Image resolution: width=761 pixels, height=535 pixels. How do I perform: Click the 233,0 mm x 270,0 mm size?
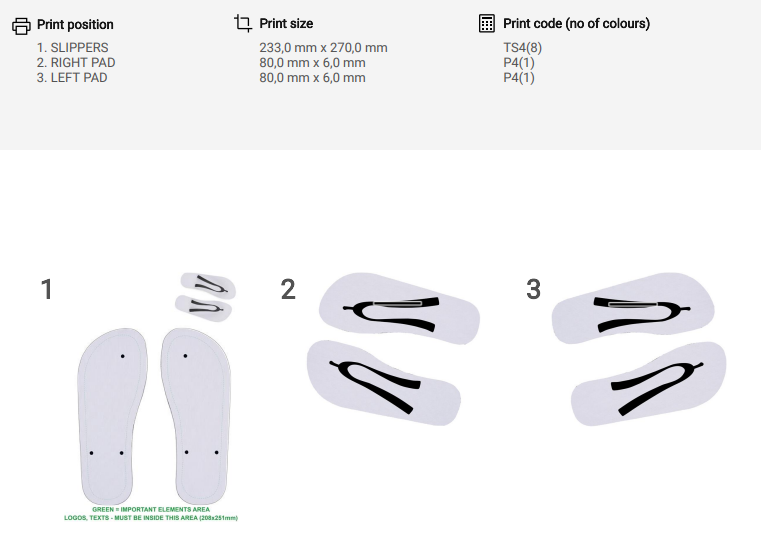pyautogui.click(x=323, y=47)
